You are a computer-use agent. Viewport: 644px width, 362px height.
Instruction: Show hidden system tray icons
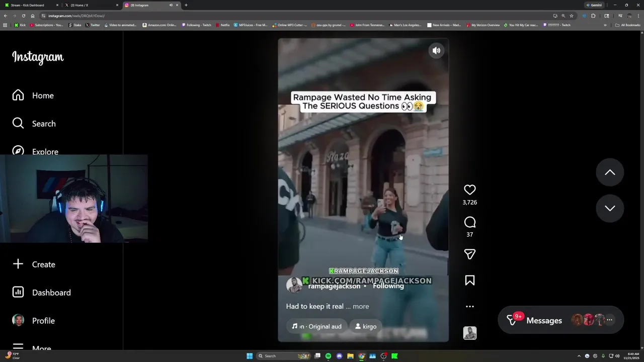579,356
